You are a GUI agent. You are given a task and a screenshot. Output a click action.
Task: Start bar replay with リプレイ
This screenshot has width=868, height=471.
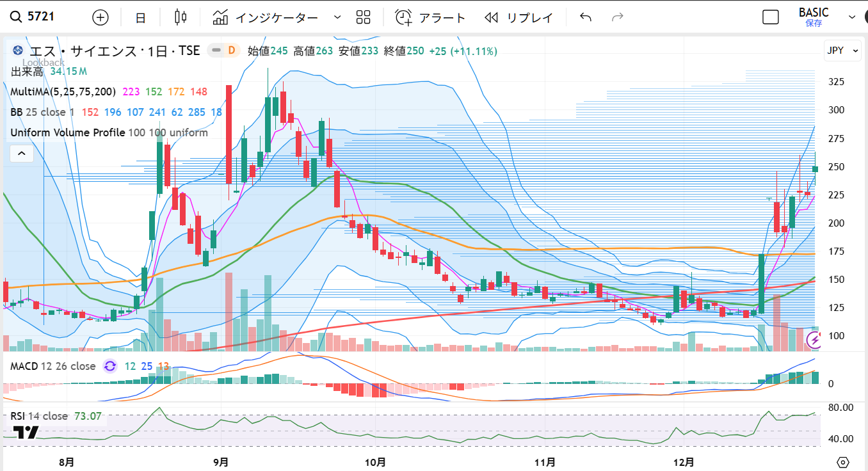pyautogui.click(x=519, y=17)
